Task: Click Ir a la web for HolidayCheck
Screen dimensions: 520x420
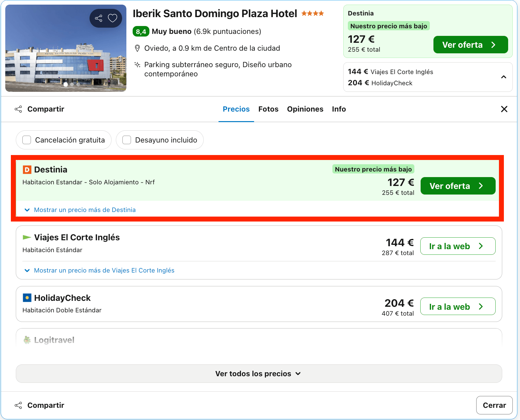Action: pos(458,306)
